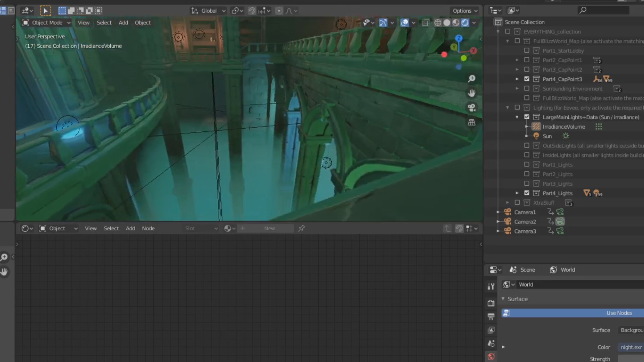Enable the XtraStuff collection checkbox
This screenshot has width=644, height=362.
[x=517, y=202]
